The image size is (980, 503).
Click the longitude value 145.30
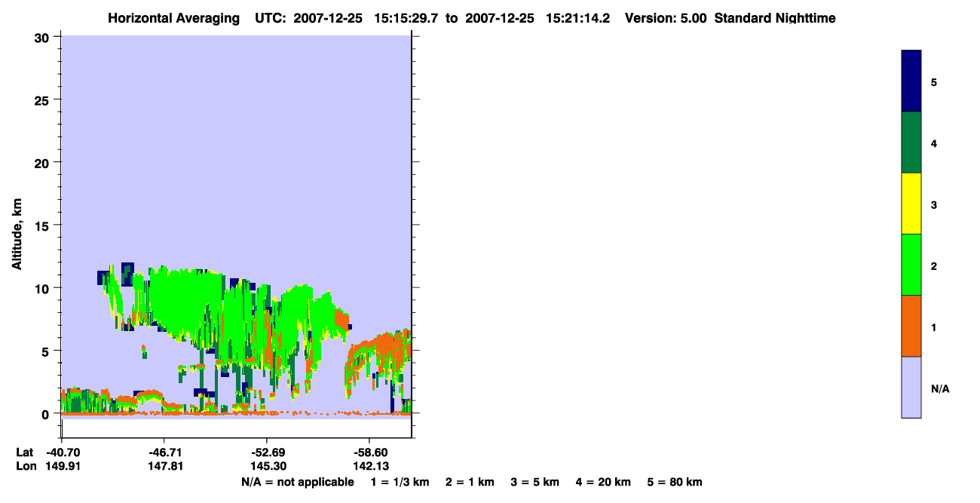click(x=268, y=466)
